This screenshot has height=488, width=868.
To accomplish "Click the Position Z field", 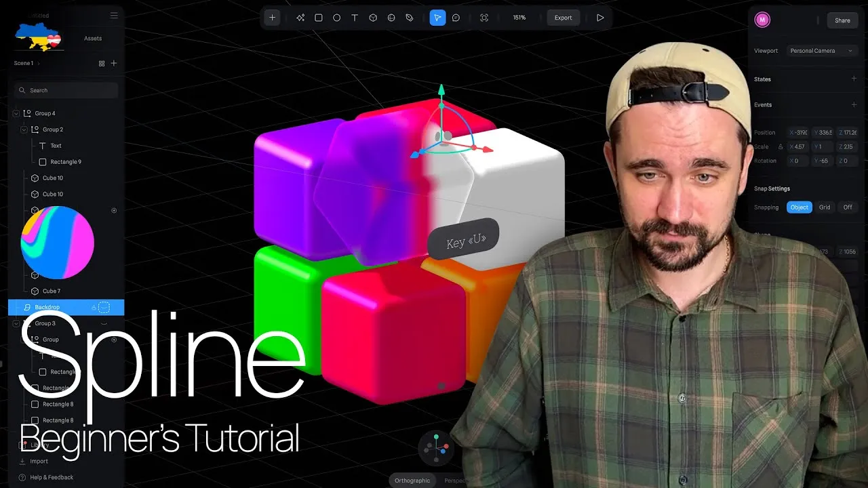I will pyautogui.click(x=848, y=133).
